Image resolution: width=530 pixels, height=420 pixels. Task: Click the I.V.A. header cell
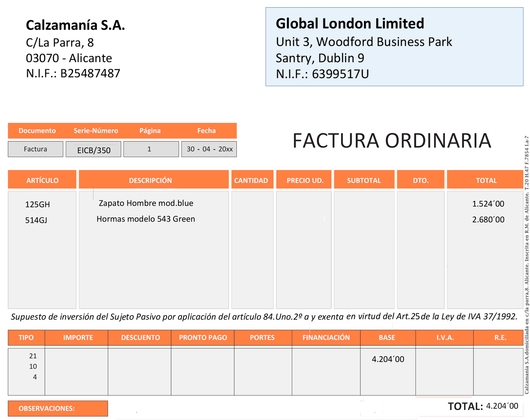[445, 337]
